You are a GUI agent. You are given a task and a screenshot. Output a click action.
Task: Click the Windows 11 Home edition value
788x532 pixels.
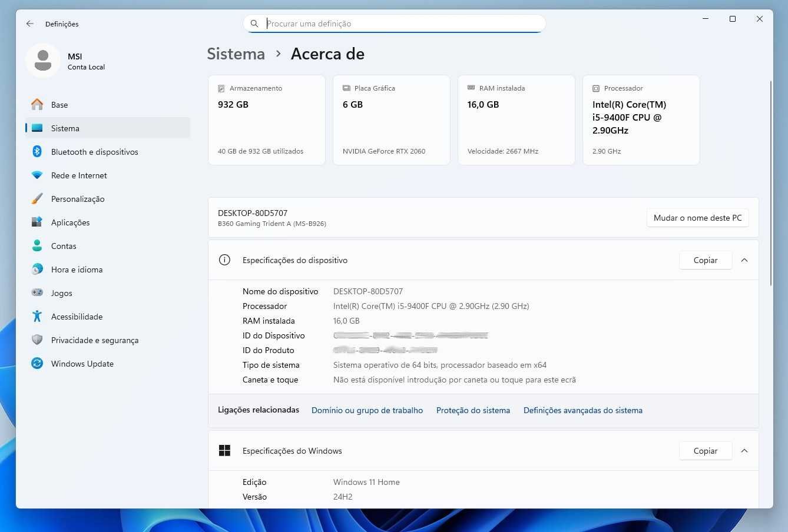366,482
